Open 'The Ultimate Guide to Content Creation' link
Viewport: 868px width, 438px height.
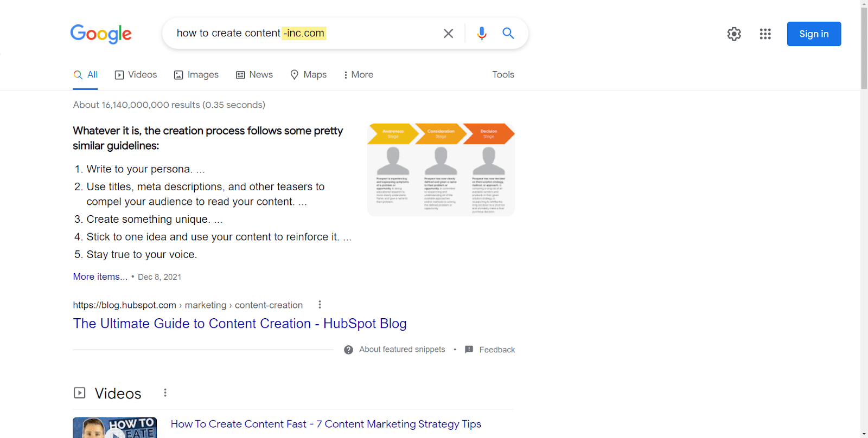click(240, 324)
